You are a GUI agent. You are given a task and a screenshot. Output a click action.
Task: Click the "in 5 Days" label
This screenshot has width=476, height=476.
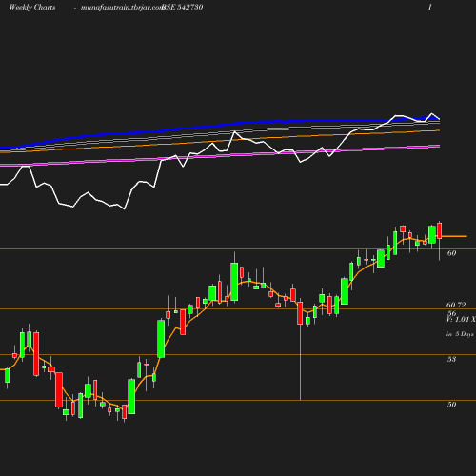coord(460,334)
